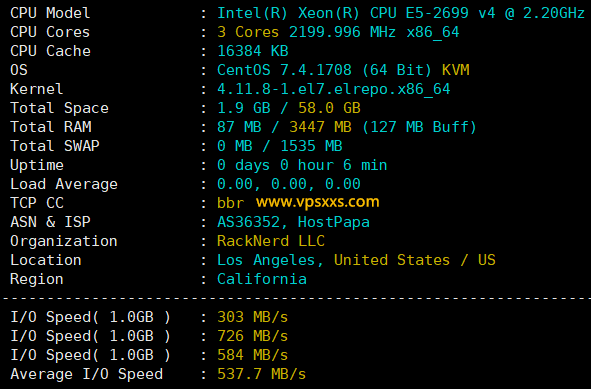Click the 'ASN & ISP' label
This screenshot has width=591, height=389.
50,222
